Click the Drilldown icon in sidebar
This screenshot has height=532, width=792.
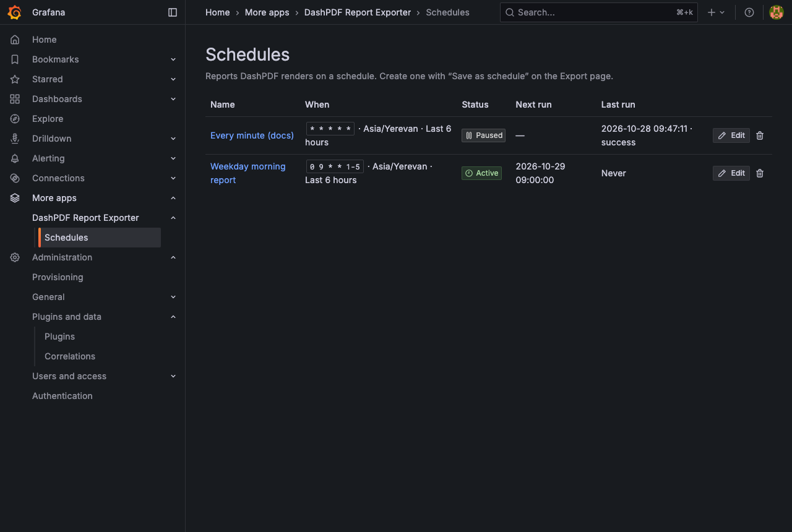(15, 139)
